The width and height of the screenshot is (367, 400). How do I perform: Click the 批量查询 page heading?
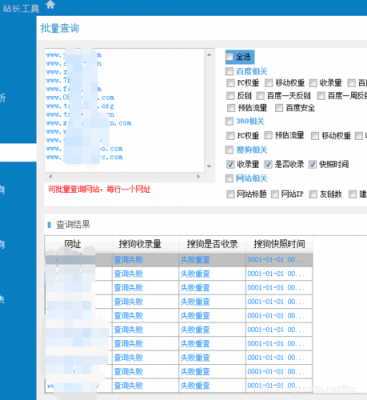coord(60,28)
